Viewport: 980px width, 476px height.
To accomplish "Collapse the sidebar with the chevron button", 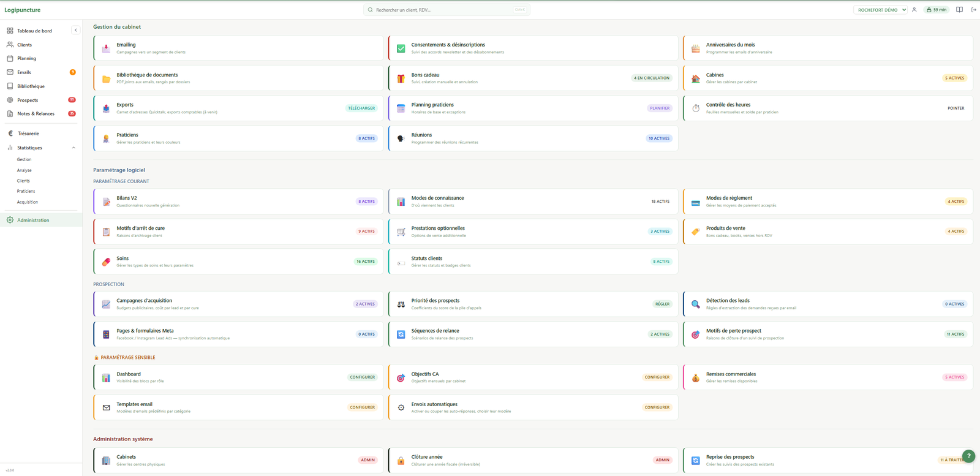I will pyautogui.click(x=75, y=30).
